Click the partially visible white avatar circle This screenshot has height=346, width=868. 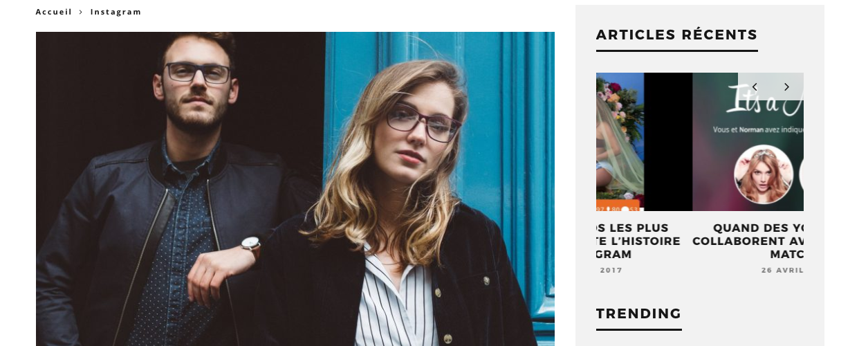pos(801,174)
